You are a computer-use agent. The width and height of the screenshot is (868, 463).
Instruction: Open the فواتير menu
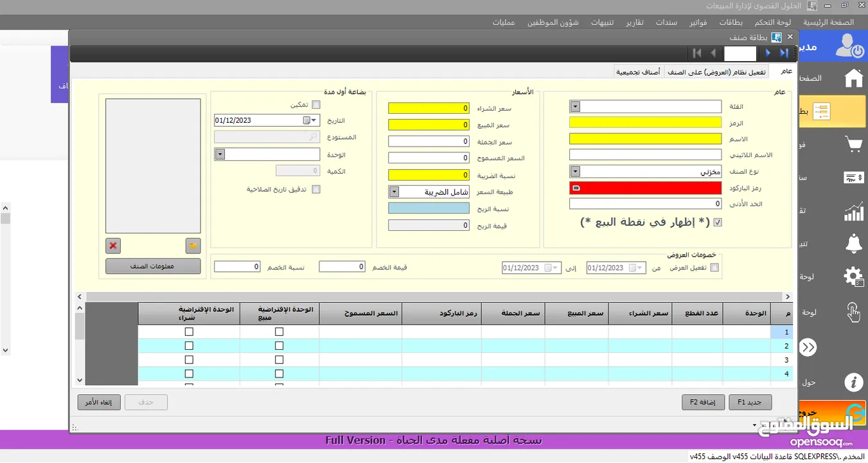tap(698, 23)
